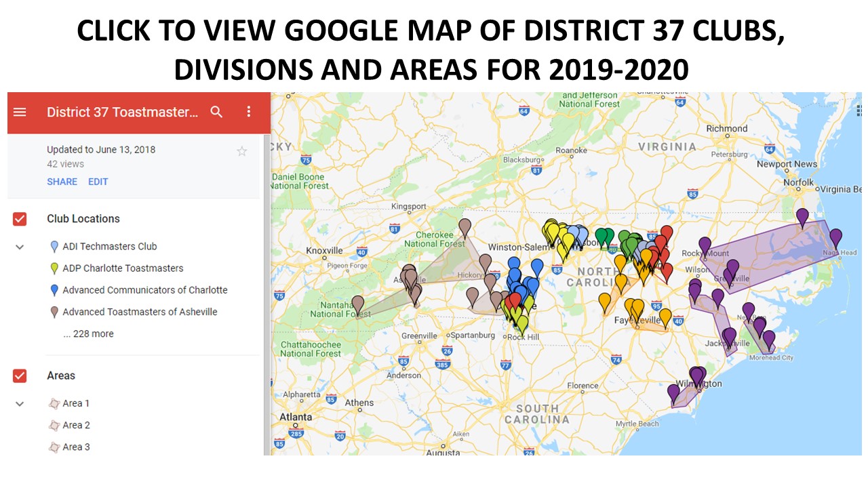This screenshot has height=488, width=868.
Task: Click the Atlanta city label on map
Action: 296,417
